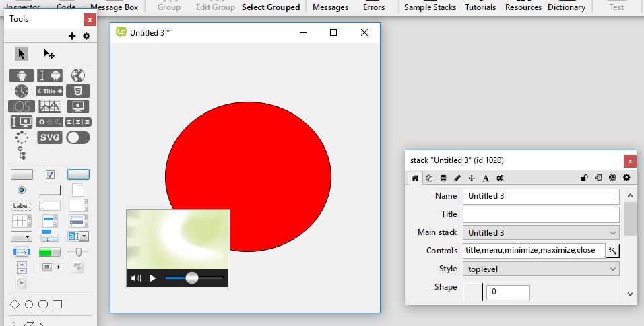This screenshot has height=326, width=644.
Task: Click the magic wand beside Controls field
Action: tap(612, 251)
